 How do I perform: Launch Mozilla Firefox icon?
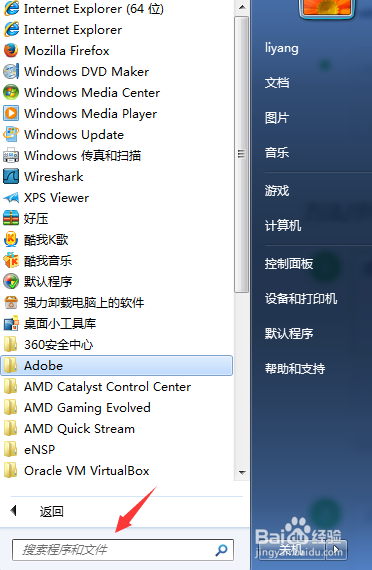tap(11, 51)
